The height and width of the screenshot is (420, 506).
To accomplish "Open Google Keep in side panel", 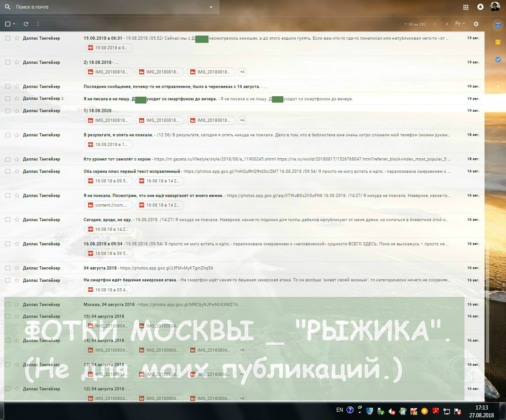I will pyautogui.click(x=498, y=42).
